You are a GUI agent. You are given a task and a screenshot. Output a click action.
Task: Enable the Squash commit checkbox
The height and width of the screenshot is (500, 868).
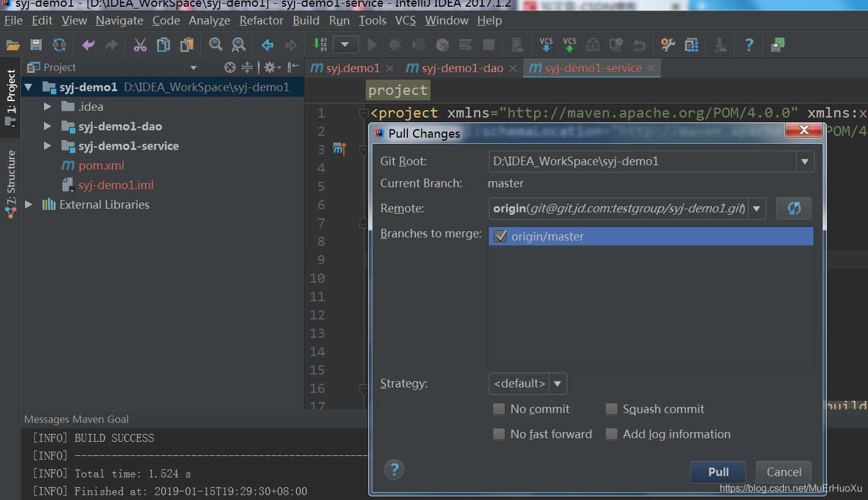(611, 409)
